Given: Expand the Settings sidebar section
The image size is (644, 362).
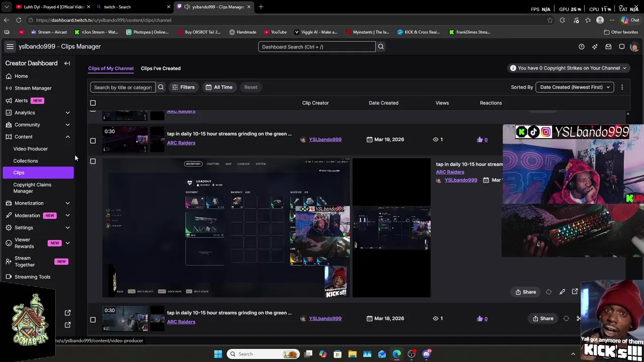Looking at the screenshot, I should (67, 228).
